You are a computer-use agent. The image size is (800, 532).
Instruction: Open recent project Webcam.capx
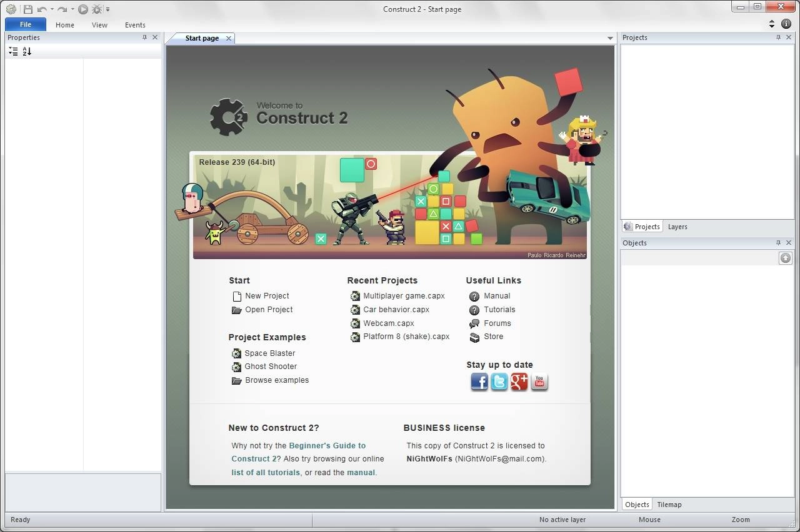pos(389,323)
